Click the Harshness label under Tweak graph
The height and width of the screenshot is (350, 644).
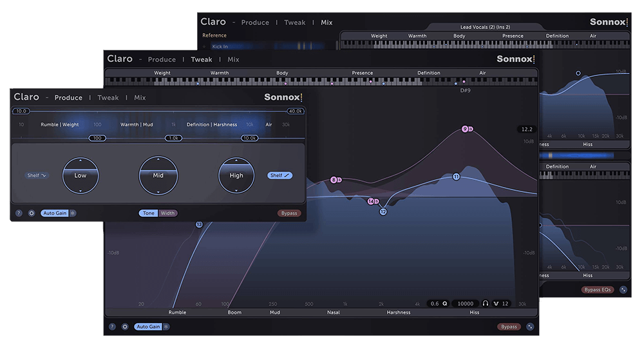coord(399,313)
